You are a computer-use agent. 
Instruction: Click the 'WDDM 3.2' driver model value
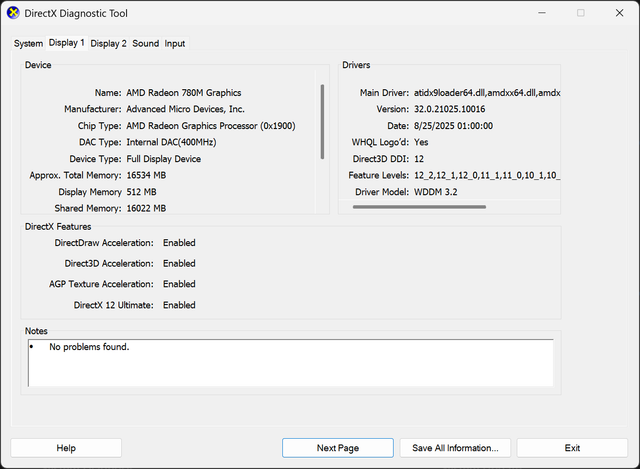click(x=436, y=192)
